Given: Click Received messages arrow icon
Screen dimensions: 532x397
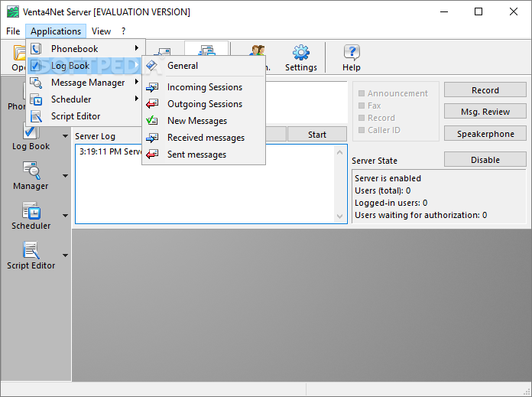Looking at the screenshot, I should [x=151, y=138].
